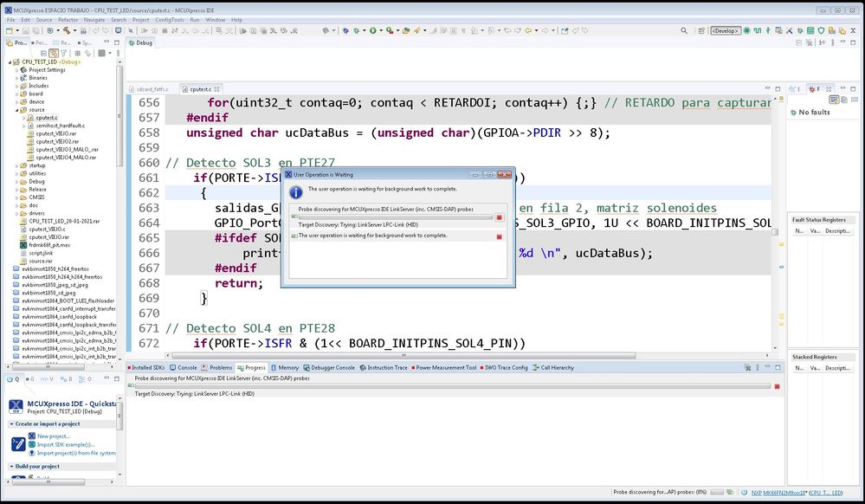
Task: Collapse the CPU_TEST_LED project tree
Action: (x=10, y=62)
